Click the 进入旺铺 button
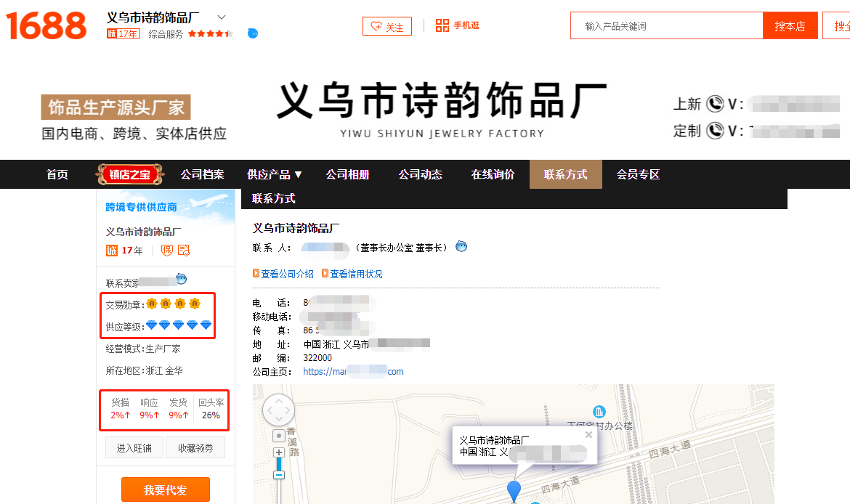 pos(134,447)
